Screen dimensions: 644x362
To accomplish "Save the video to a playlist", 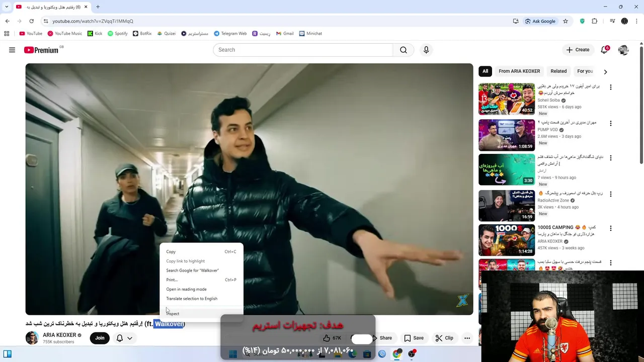I will [414, 338].
